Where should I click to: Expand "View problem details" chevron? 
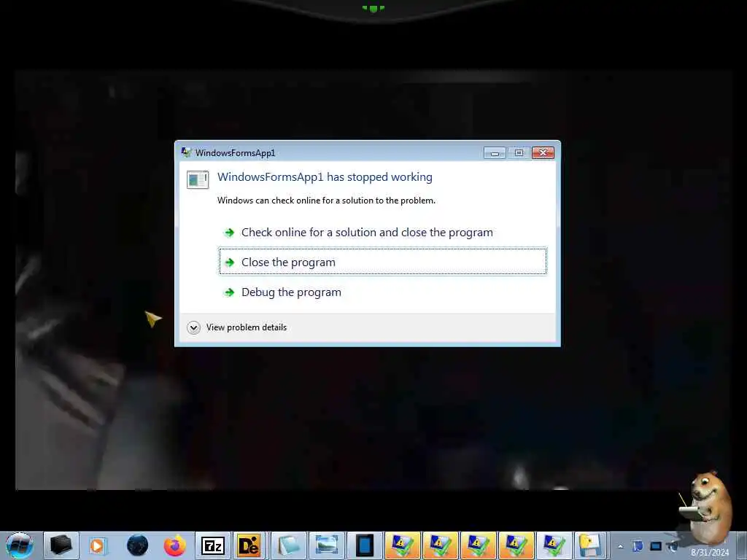pyautogui.click(x=193, y=327)
